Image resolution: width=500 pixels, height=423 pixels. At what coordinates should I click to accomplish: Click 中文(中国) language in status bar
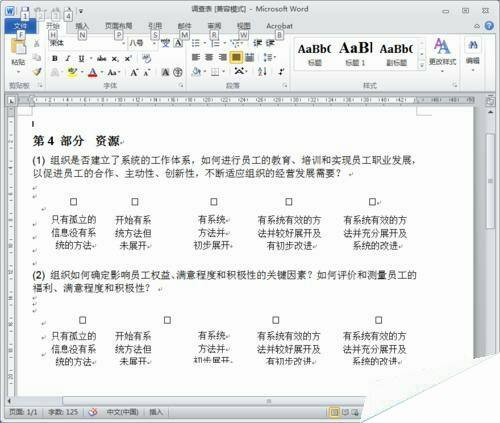(x=122, y=412)
